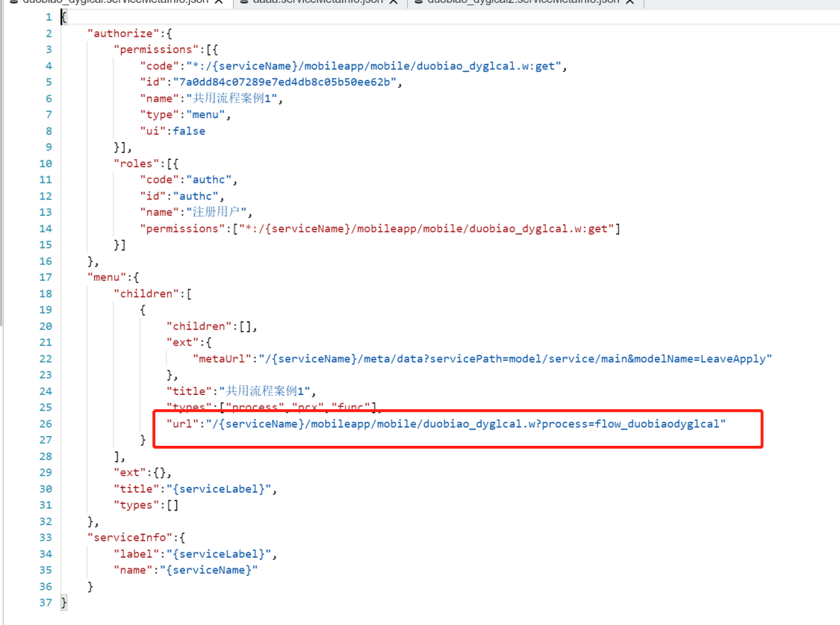Screen dimensions: 840x625
Task: Click the closing brace on line 37
Action: (x=64, y=603)
